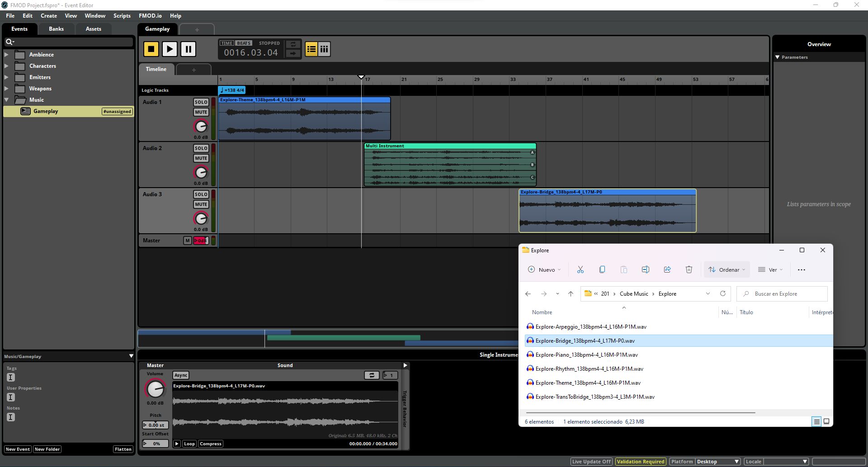The height and width of the screenshot is (467, 868).
Task: Collapse the Music folder
Action: [6, 100]
